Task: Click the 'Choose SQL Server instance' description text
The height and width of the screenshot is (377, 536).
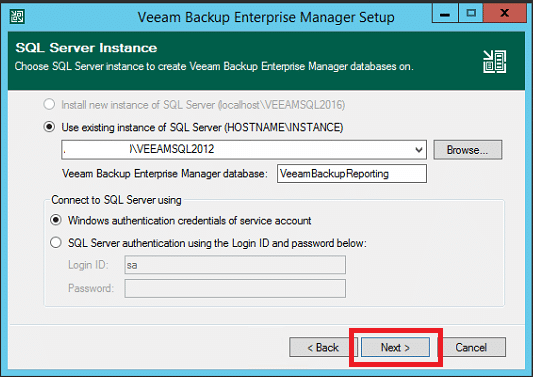Action: (214, 66)
